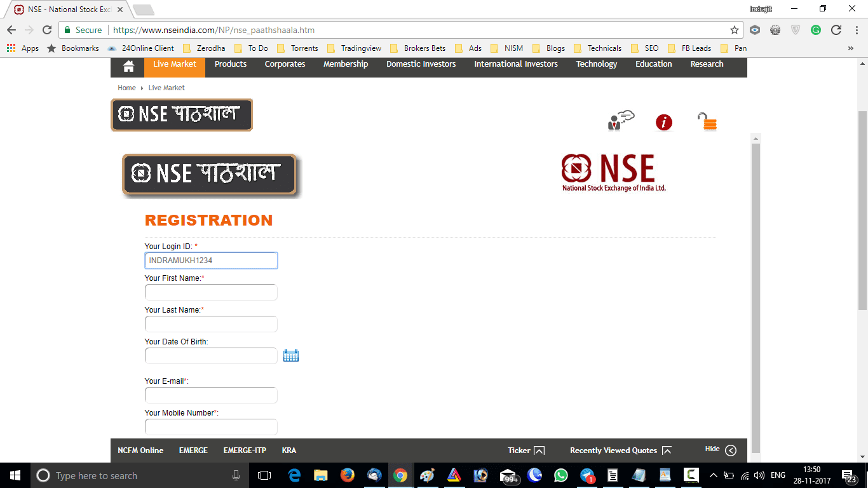Show the overflow bookmarks chevron
Screen dimensions: 868x488
pyautogui.click(x=851, y=48)
